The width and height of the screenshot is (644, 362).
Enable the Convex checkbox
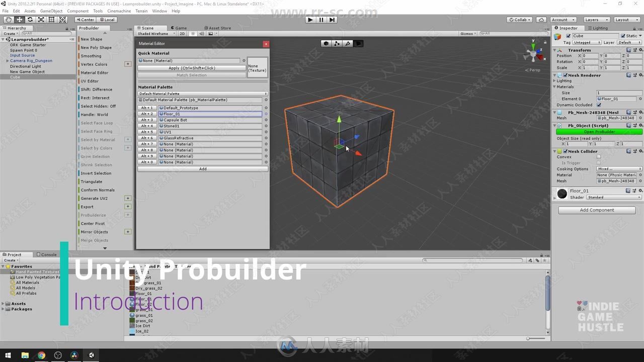click(599, 157)
